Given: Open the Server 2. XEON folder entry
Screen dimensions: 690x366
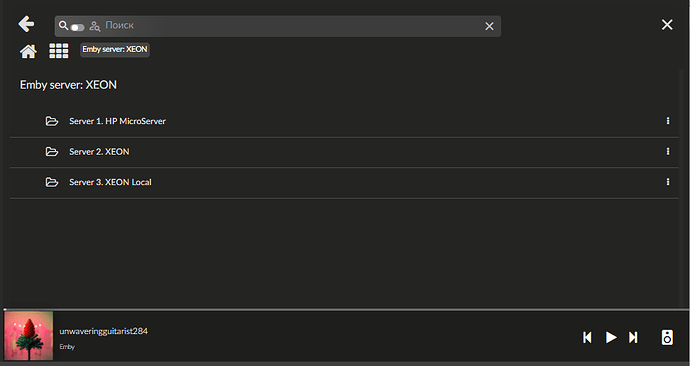Looking at the screenshot, I should click(344, 152).
